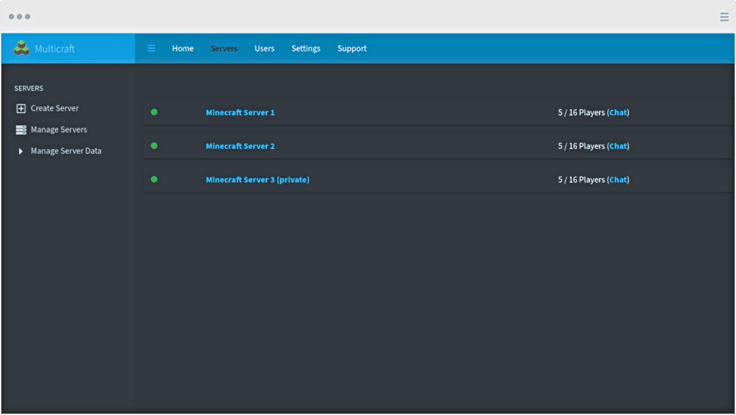
Task: Open Minecraft Server 1 link
Action: pos(240,113)
